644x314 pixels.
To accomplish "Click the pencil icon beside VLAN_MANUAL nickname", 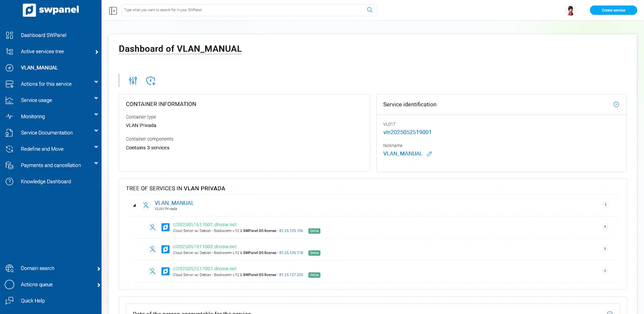I will click(x=429, y=154).
